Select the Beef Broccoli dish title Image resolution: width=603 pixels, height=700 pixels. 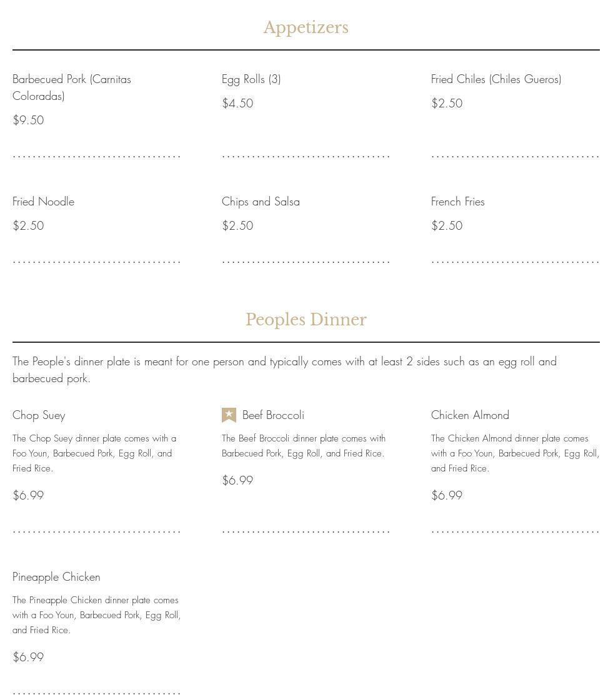pyautogui.click(x=273, y=415)
